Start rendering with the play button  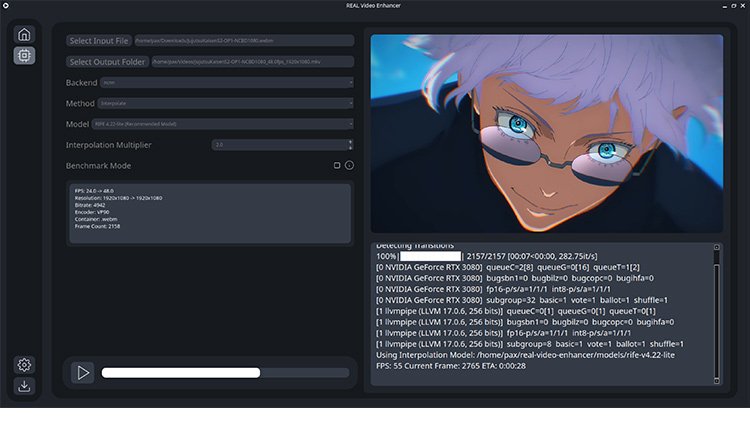click(x=83, y=373)
